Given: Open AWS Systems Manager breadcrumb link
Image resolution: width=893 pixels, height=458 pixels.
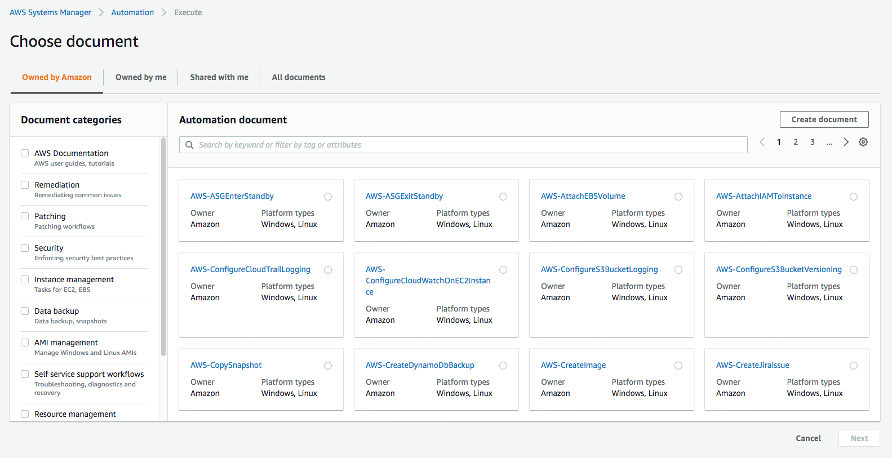Looking at the screenshot, I should [50, 13].
